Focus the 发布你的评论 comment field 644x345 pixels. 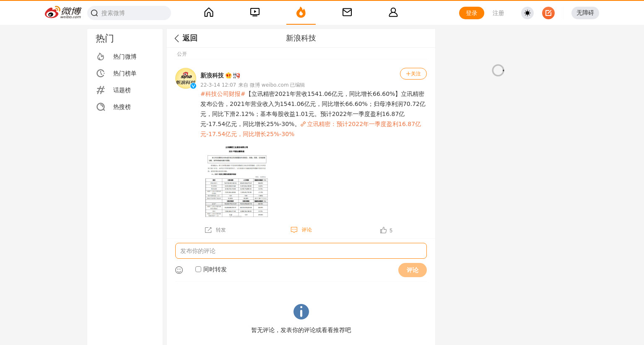[x=301, y=251]
